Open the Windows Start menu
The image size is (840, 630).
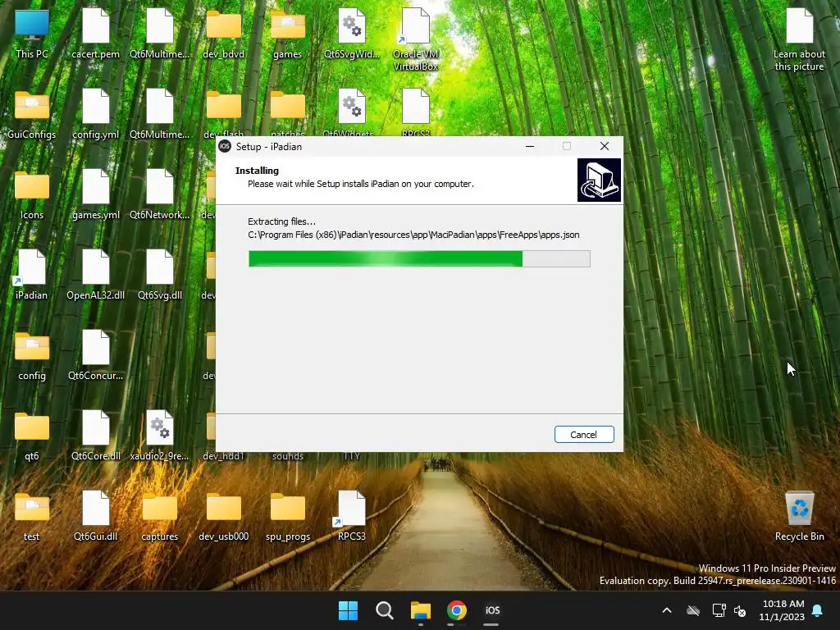(x=348, y=610)
